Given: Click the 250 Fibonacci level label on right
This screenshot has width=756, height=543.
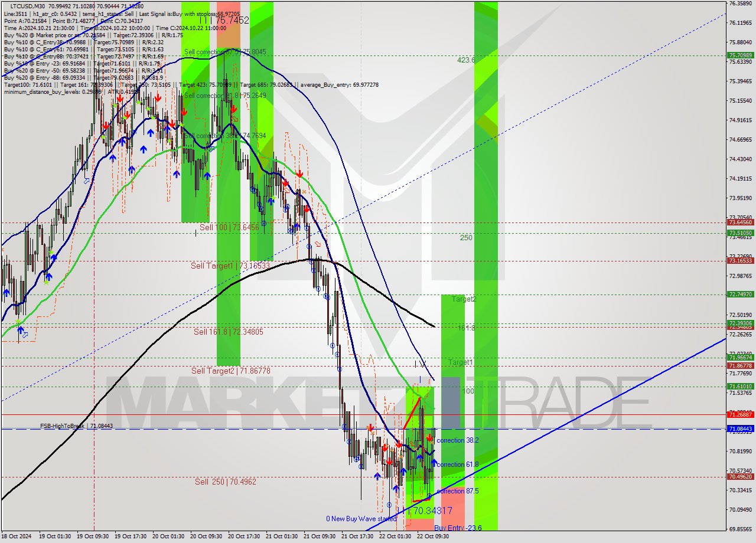Looking at the screenshot, I should pyautogui.click(x=466, y=238).
